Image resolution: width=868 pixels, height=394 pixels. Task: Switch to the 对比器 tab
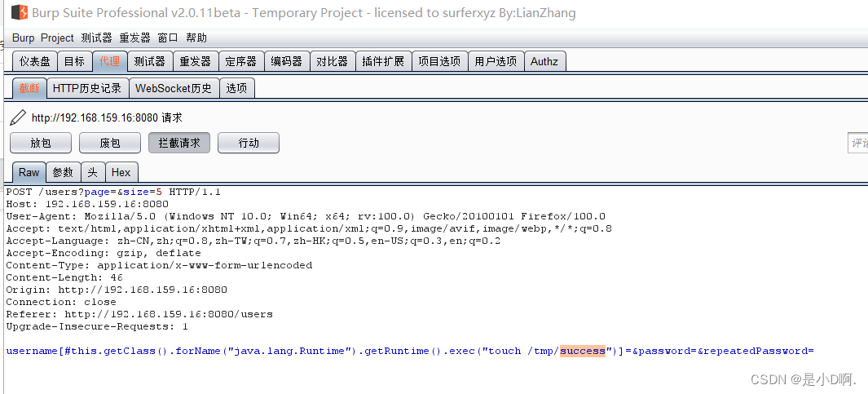click(x=333, y=61)
